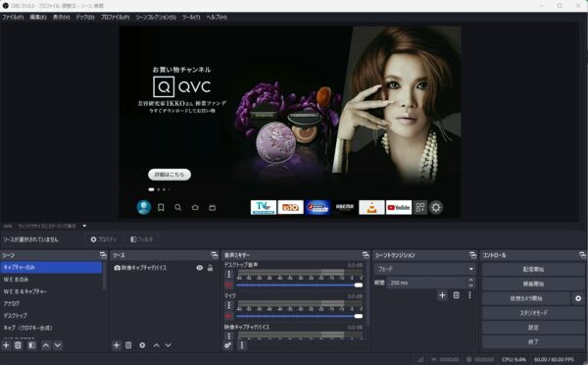Pop out the シーントランジション dock
The width and height of the screenshot is (588, 365).
[473, 255]
